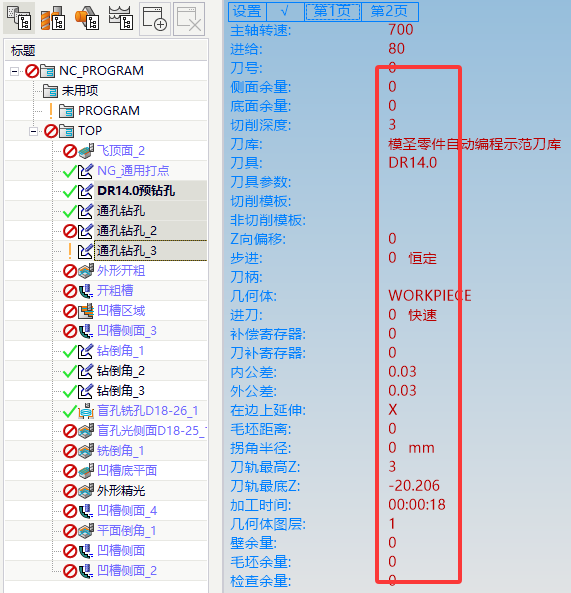Click the hole milling icon for 盲孔铣孔D18-26_1
Viewport: 571px width, 593px height.
point(86,411)
